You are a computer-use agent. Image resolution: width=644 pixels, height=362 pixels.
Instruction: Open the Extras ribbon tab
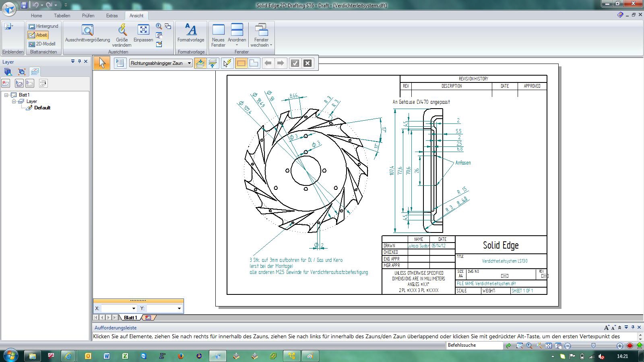[x=112, y=16]
